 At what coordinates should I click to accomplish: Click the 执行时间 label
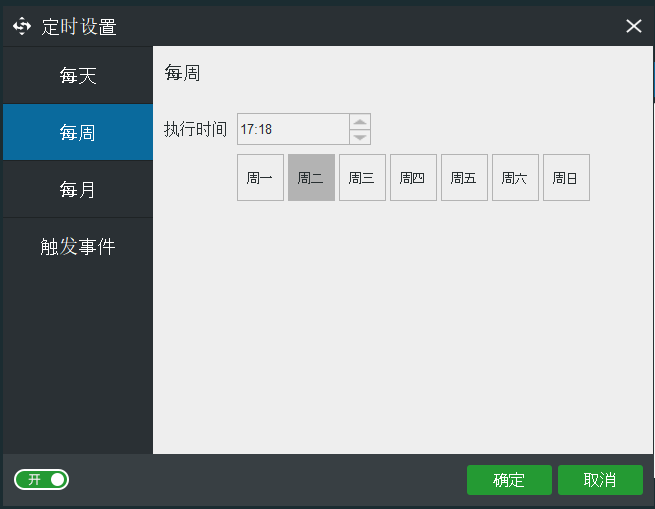pyautogui.click(x=195, y=129)
